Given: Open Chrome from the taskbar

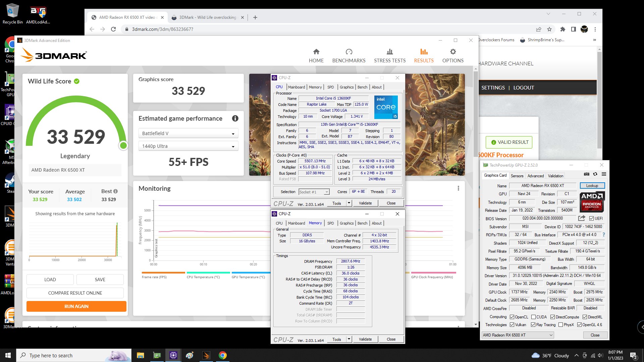Looking at the screenshot, I should pos(223,355).
